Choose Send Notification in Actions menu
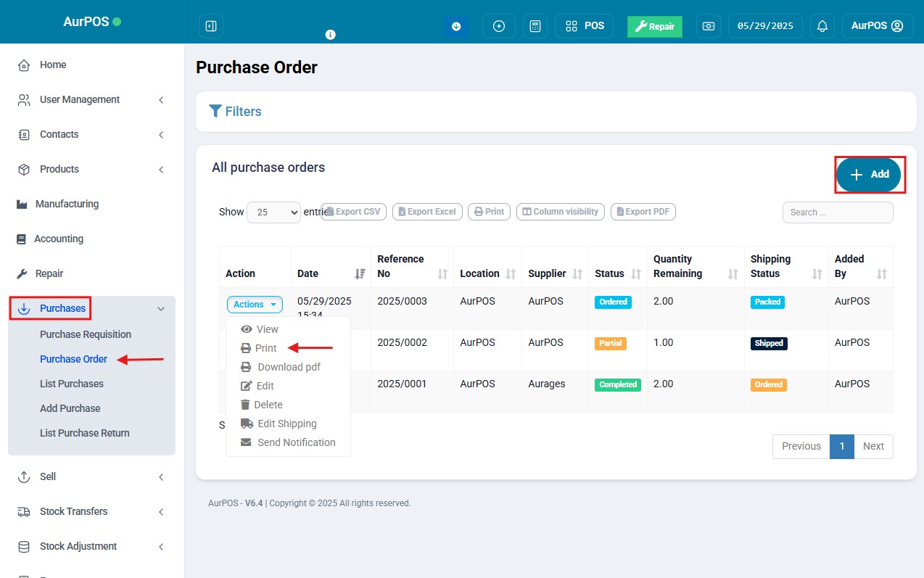 288,442
